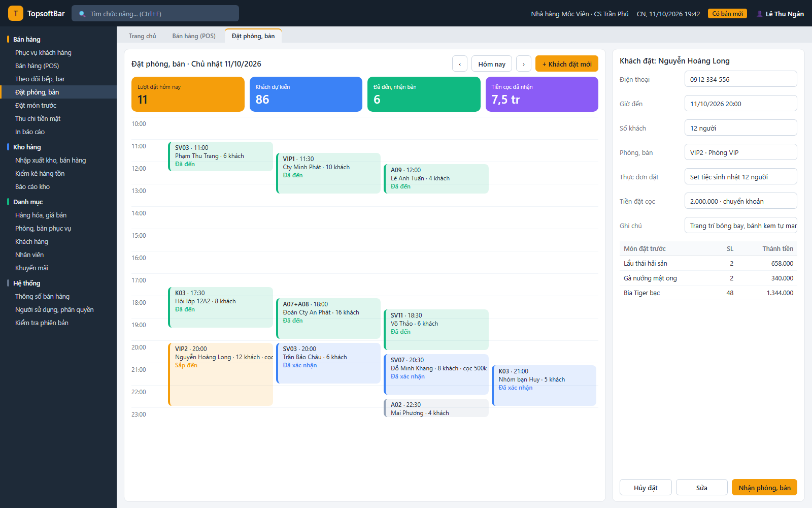Viewport: 812px width, 508px height.
Task: Focus the Tìm chức năng search field
Action: [155, 14]
